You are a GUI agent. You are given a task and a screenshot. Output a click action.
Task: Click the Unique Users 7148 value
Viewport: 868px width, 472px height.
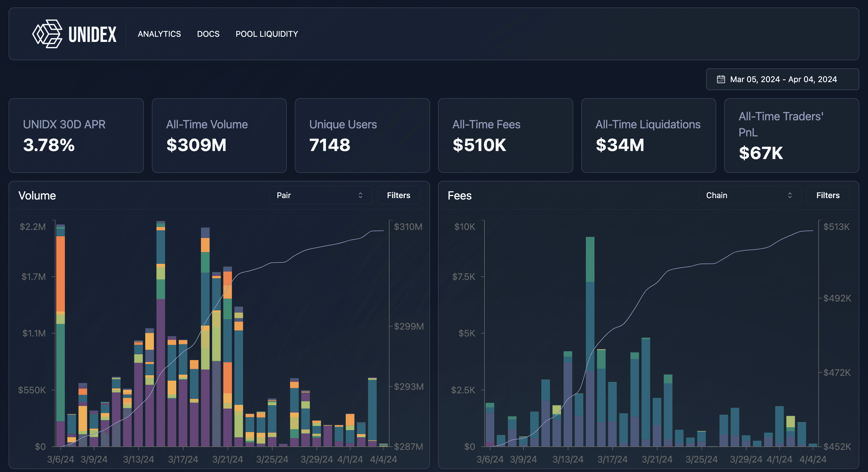tap(330, 145)
